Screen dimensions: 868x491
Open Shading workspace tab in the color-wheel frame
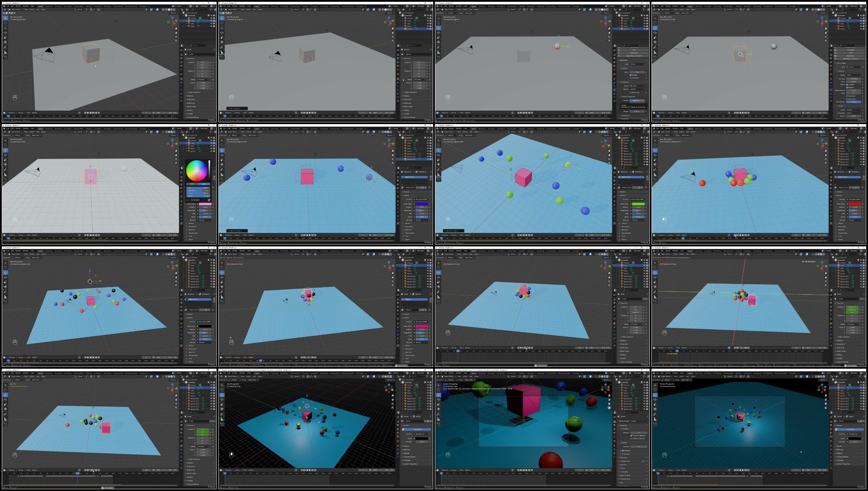click(x=88, y=128)
